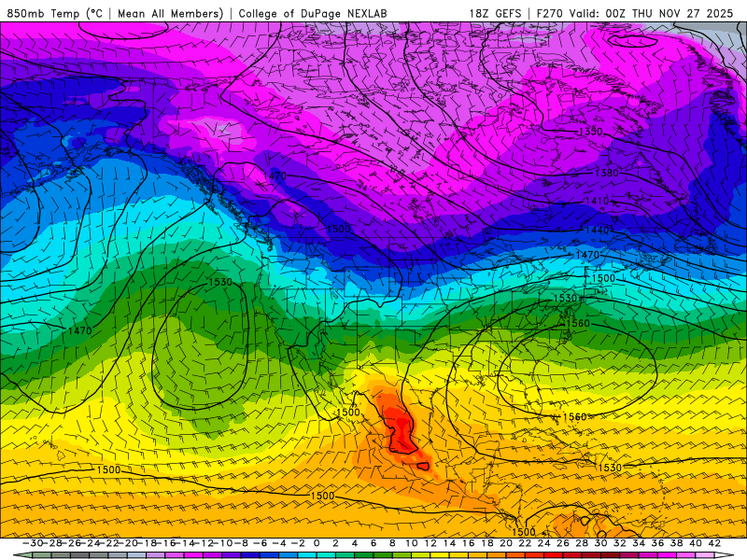Click the 34 value on temperature legend
The height and width of the screenshot is (560, 747).
[x=639, y=543]
